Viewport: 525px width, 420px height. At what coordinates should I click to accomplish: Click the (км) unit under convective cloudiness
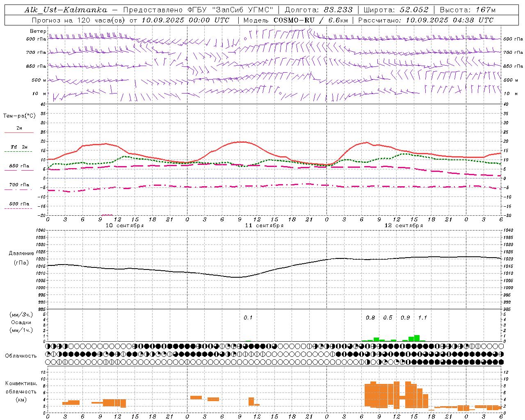[x=21, y=399]
